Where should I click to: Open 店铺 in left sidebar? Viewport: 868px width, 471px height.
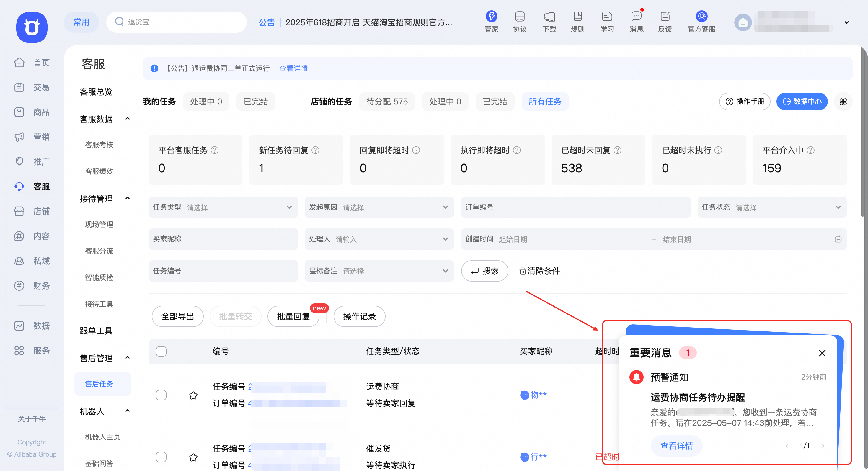32,211
